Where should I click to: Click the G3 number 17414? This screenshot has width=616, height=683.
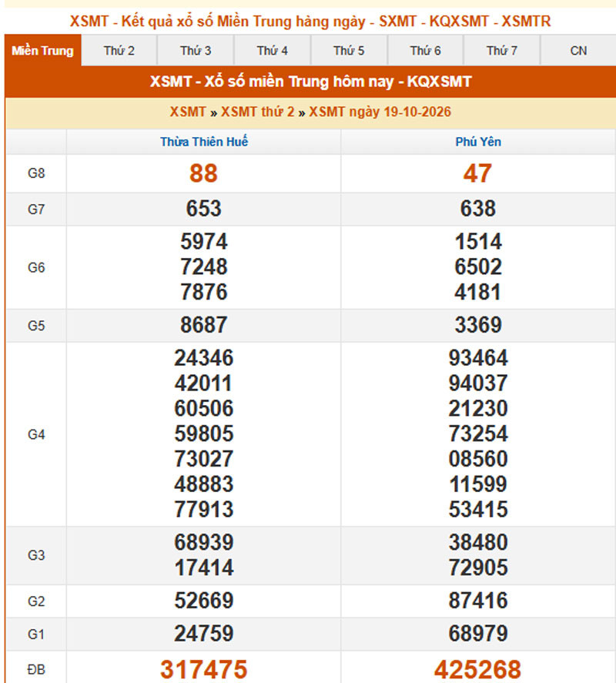point(204,568)
